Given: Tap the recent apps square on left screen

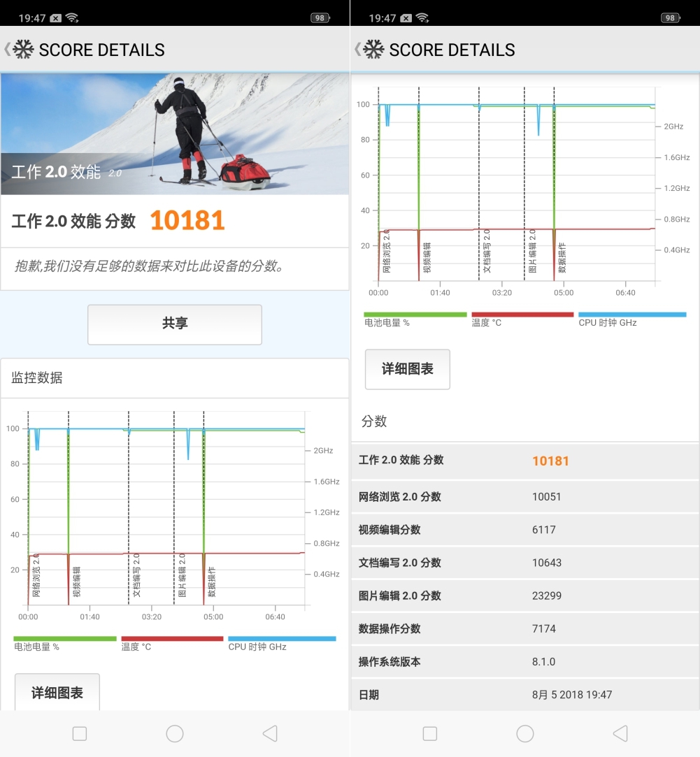Looking at the screenshot, I should 80,734.
